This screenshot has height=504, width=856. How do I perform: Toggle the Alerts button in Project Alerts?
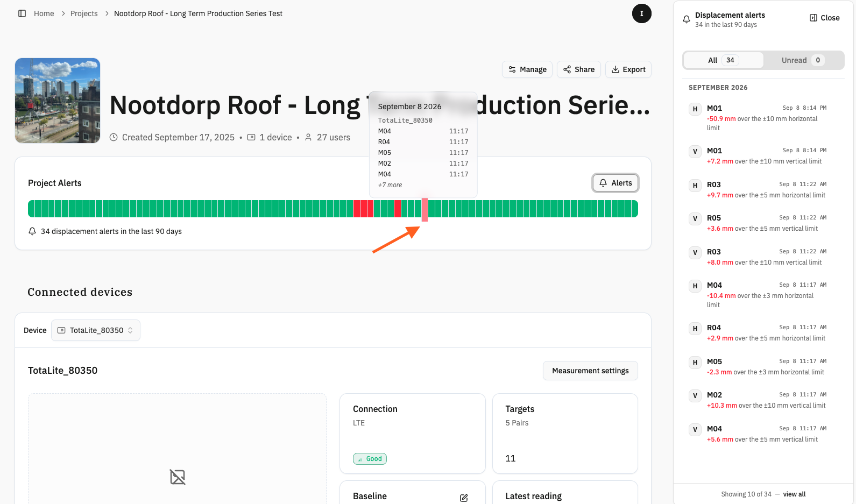[x=616, y=183]
